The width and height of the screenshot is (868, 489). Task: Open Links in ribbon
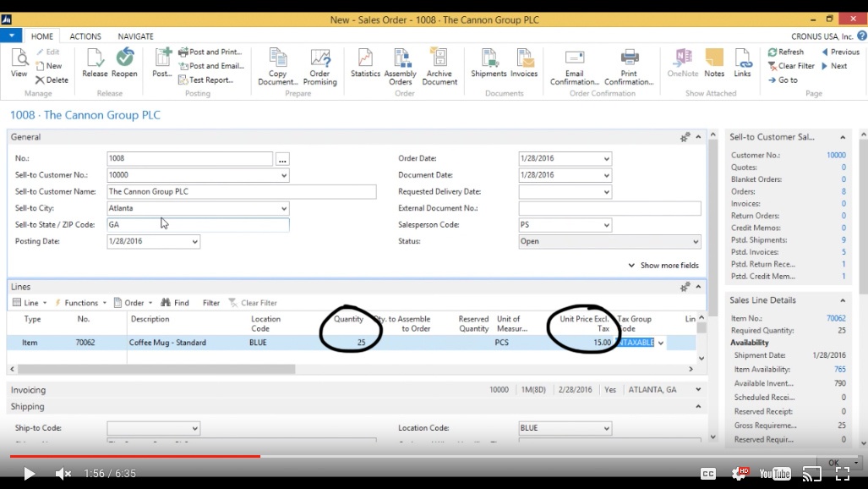click(742, 63)
